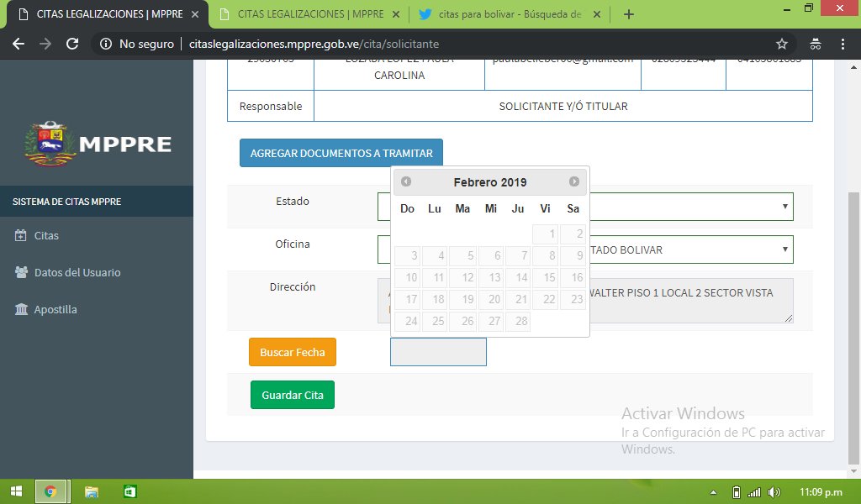
Task: Click scrollbar up arrow
Action: [853, 67]
